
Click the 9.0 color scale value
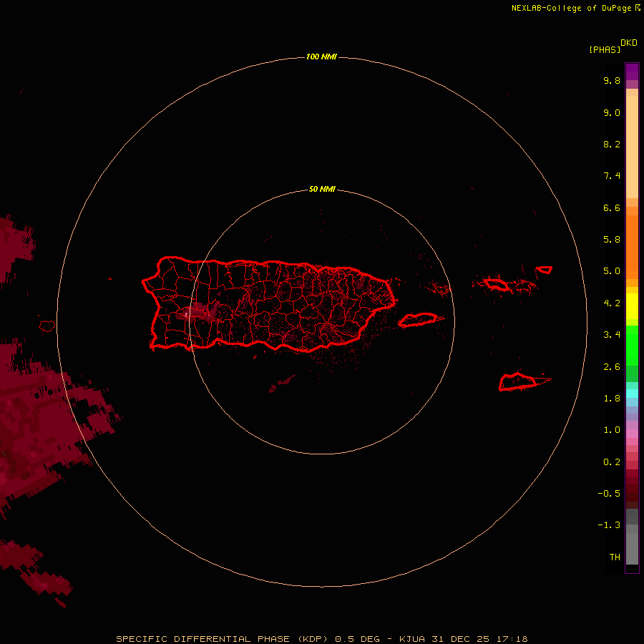(x=612, y=112)
